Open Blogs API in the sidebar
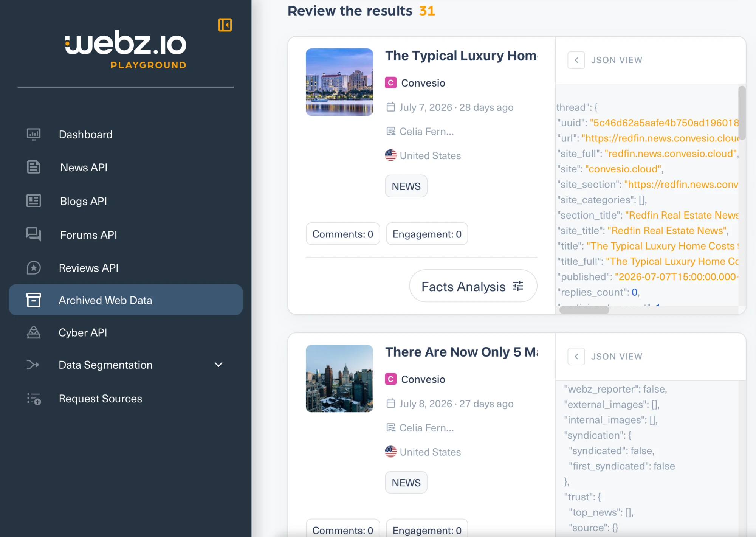Image resolution: width=756 pixels, height=537 pixels. (x=84, y=201)
